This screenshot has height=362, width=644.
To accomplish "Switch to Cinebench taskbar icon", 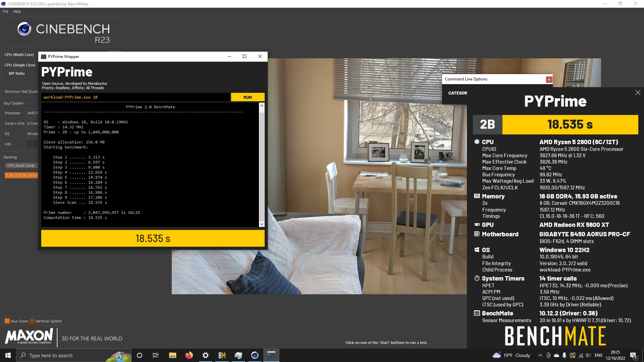I will pyautogui.click(x=255, y=355).
